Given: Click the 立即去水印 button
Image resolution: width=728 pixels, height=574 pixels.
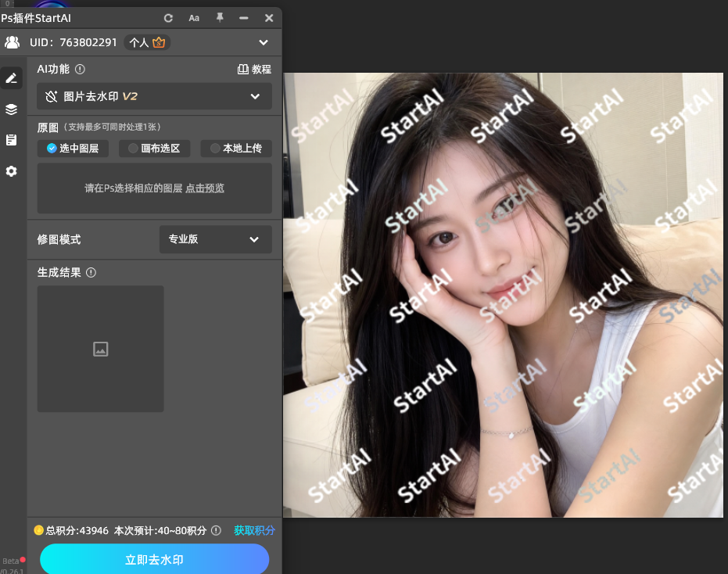Looking at the screenshot, I should (x=154, y=560).
